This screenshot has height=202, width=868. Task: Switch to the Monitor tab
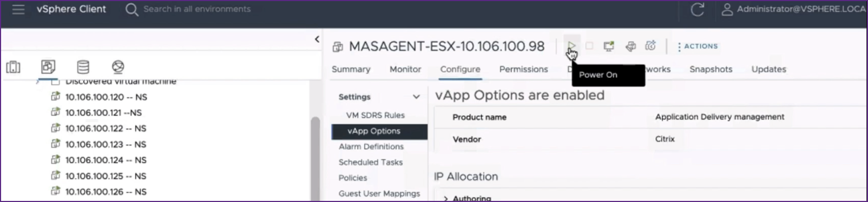[405, 69]
